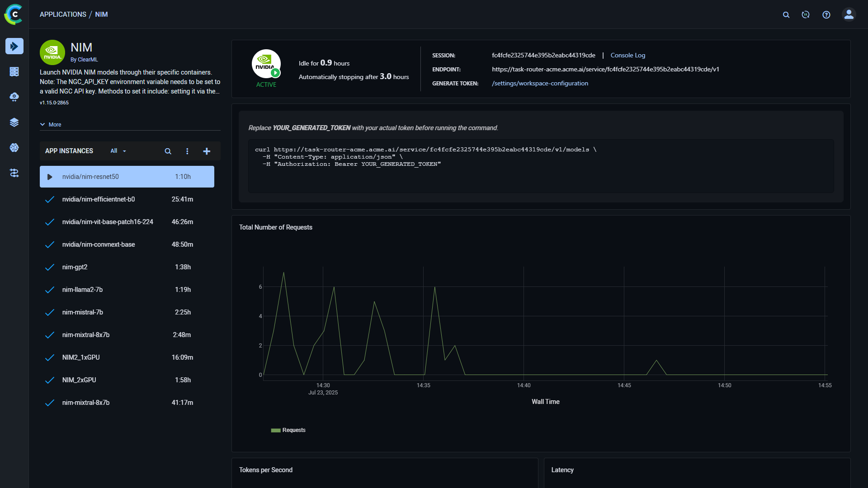Select nim-mixtral-8x7b instance with 41:17m
868x488 pixels.
pyautogui.click(x=127, y=403)
